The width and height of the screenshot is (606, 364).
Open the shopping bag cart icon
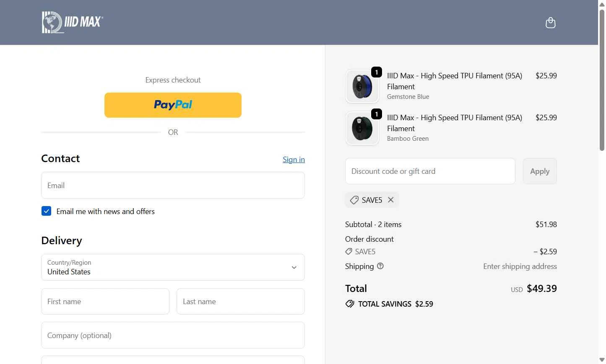tap(550, 23)
